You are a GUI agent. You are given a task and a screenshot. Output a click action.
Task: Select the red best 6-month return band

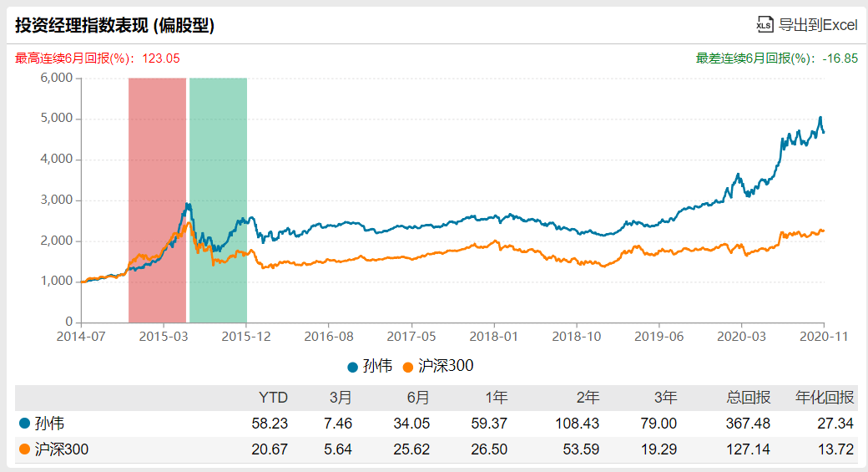pyautogui.click(x=157, y=200)
